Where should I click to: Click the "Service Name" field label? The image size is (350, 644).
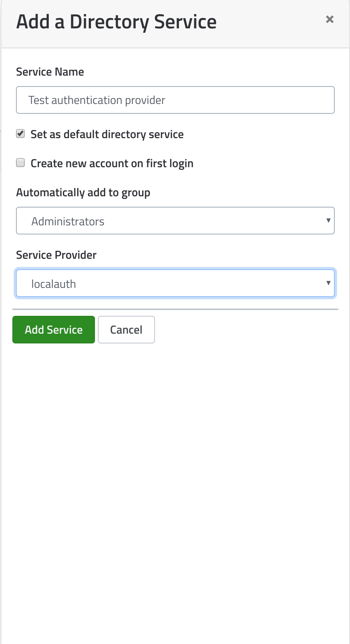(50, 72)
